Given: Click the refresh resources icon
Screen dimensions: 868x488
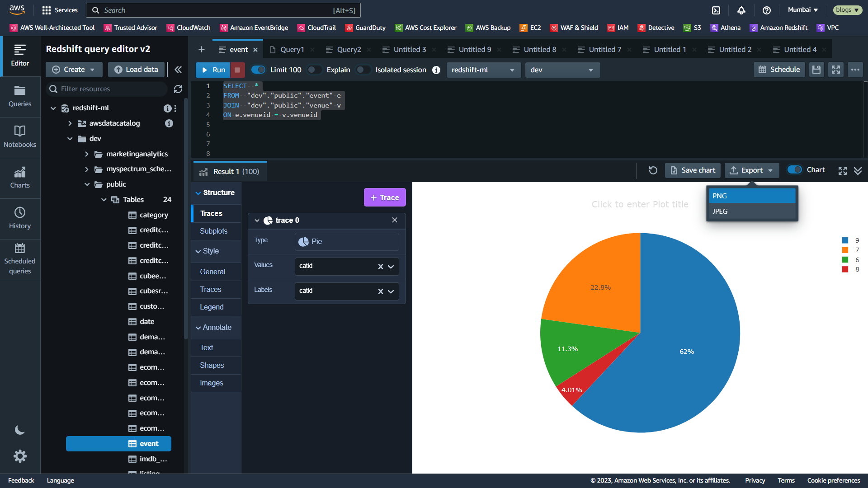Looking at the screenshot, I should tap(178, 89).
